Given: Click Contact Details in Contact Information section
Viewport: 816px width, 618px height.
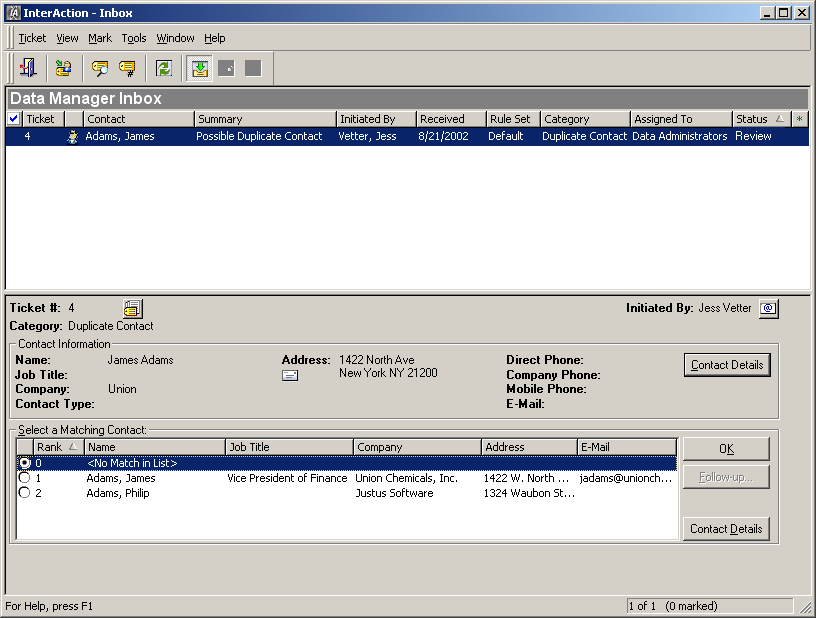Looking at the screenshot, I should (727, 365).
